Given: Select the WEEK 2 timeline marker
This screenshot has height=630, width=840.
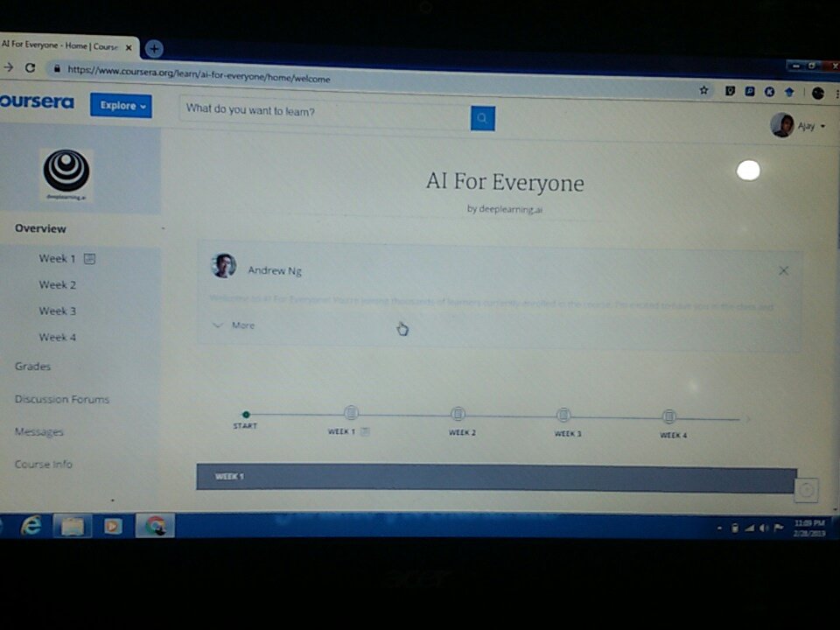Looking at the screenshot, I should click(x=458, y=414).
